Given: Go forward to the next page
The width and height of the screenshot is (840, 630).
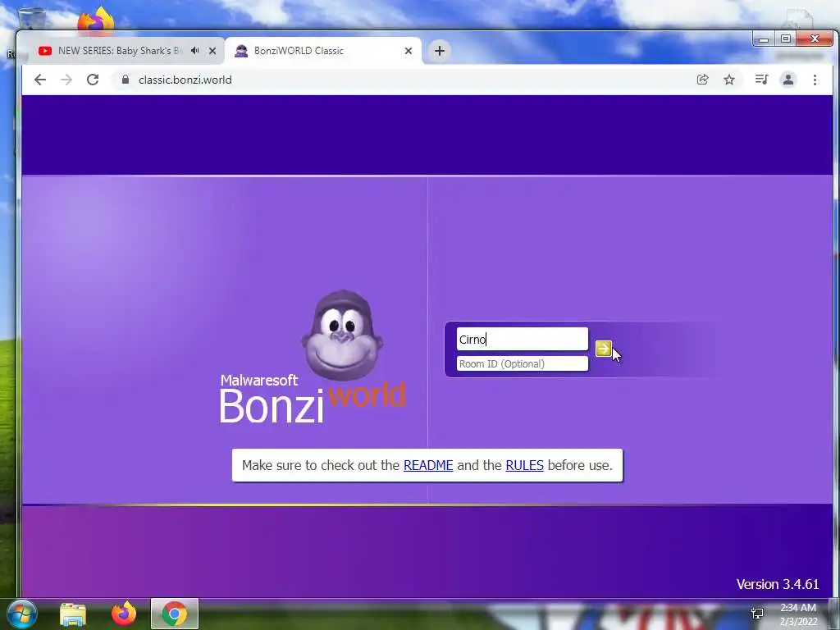Looking at the screenshot, I should pos(66,80).
